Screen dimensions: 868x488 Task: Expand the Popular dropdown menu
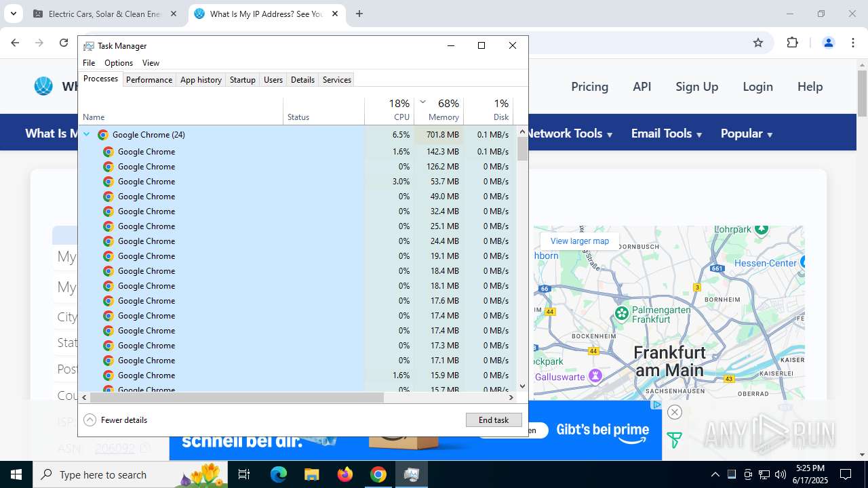pyautogui.click(x=747, y=134)
